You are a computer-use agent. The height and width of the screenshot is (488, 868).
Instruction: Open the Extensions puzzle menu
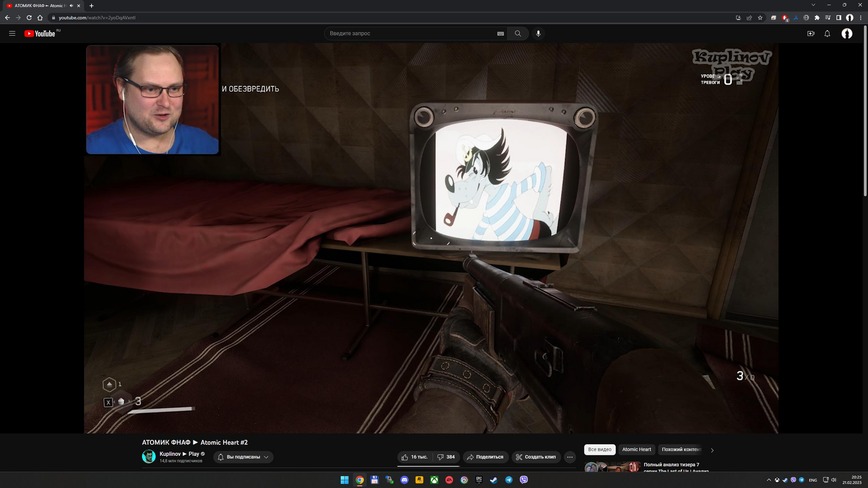coord(817,18)
